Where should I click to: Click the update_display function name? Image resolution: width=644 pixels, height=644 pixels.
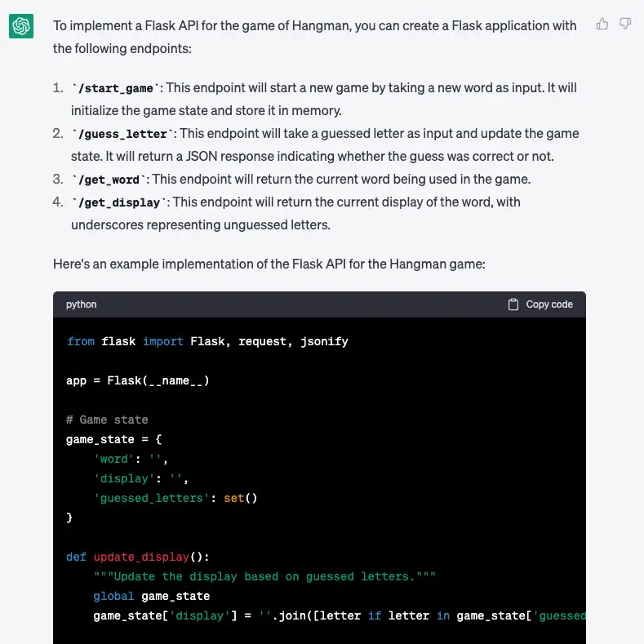point(141,557)
